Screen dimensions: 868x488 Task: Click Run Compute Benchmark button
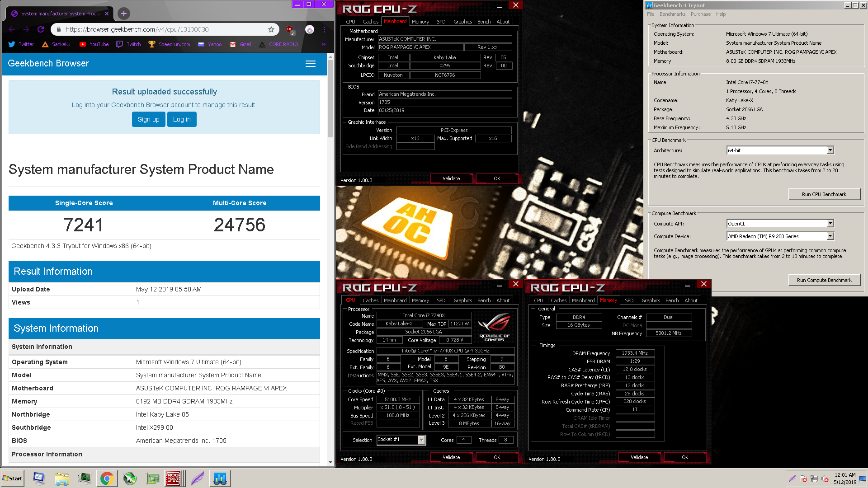click(x=824, y=280)
